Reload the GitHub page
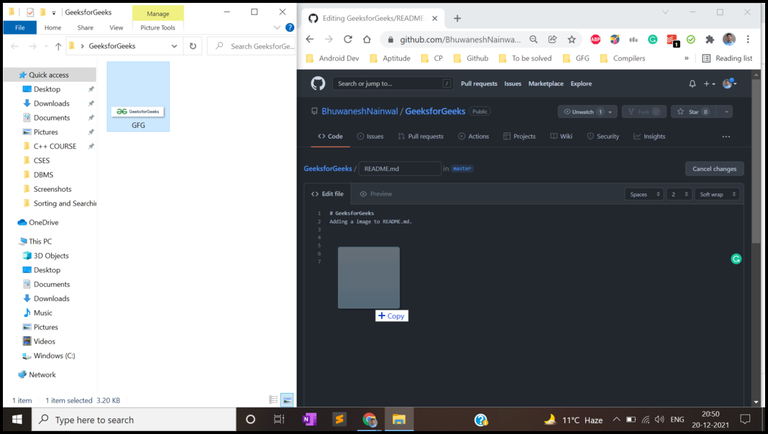The image size is (768, 434). click(x=348, y=39)
